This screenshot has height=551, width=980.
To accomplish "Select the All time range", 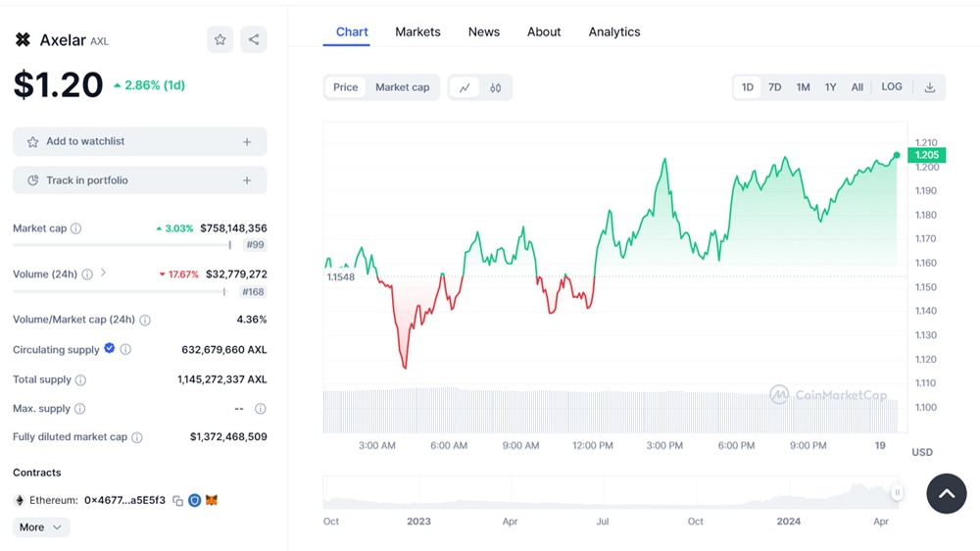I will point(857,87).
